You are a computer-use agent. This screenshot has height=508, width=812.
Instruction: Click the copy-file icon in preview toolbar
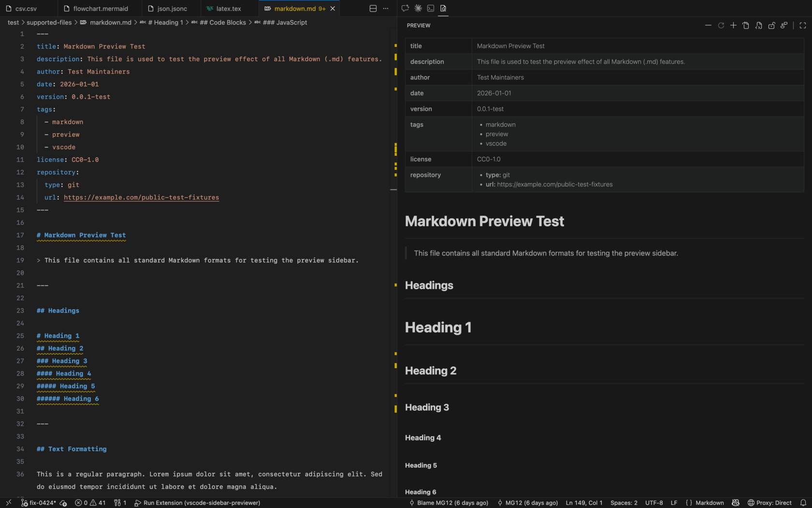pos(746,25)
